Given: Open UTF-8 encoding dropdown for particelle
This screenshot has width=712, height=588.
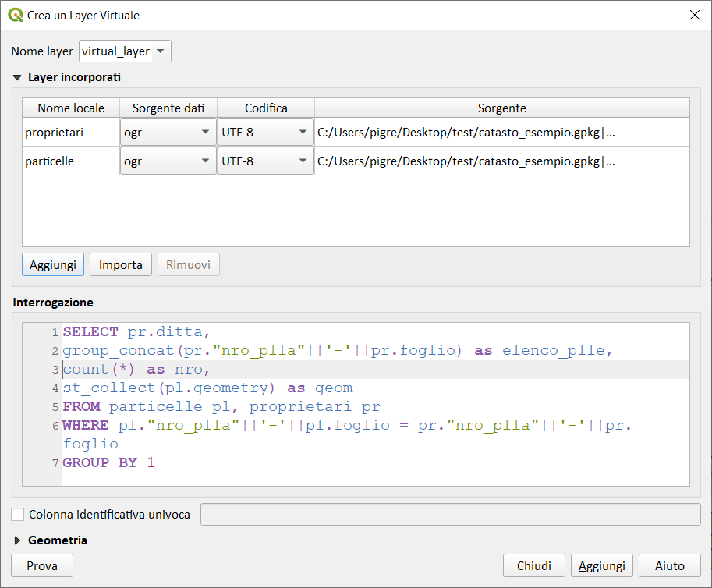Looking at the screenshot, I should pos(265,161).
